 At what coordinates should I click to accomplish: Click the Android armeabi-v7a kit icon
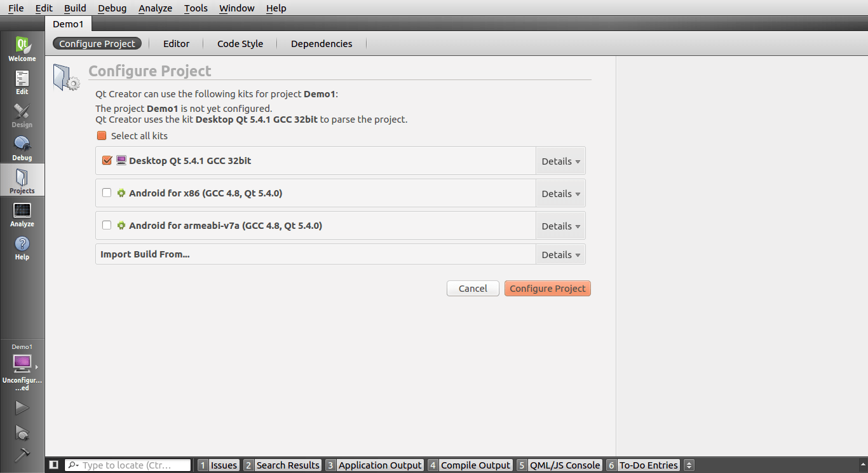(121, 226)
